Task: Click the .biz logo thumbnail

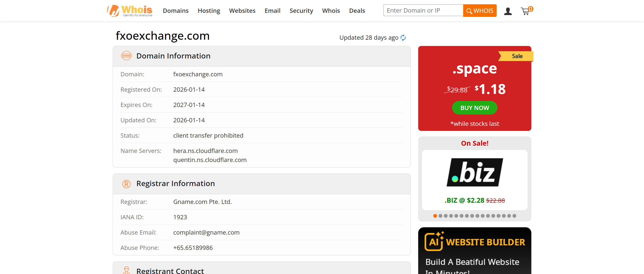Action: tap(475, 172)
